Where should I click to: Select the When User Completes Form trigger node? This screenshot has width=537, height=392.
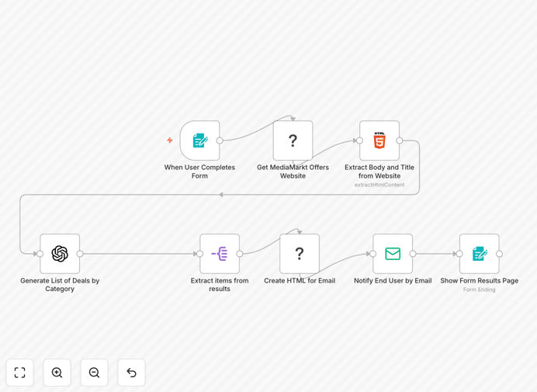[200, 140]
